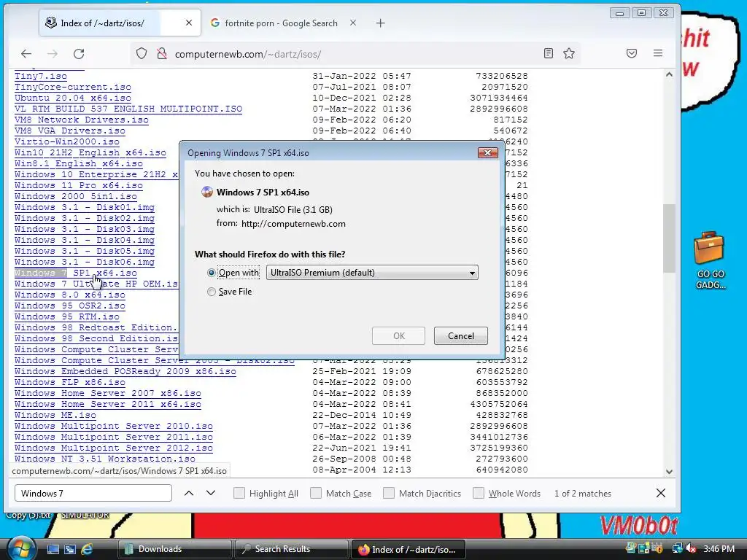Open Windows NT 3.51 Workstation.iso link

point(105,459)
